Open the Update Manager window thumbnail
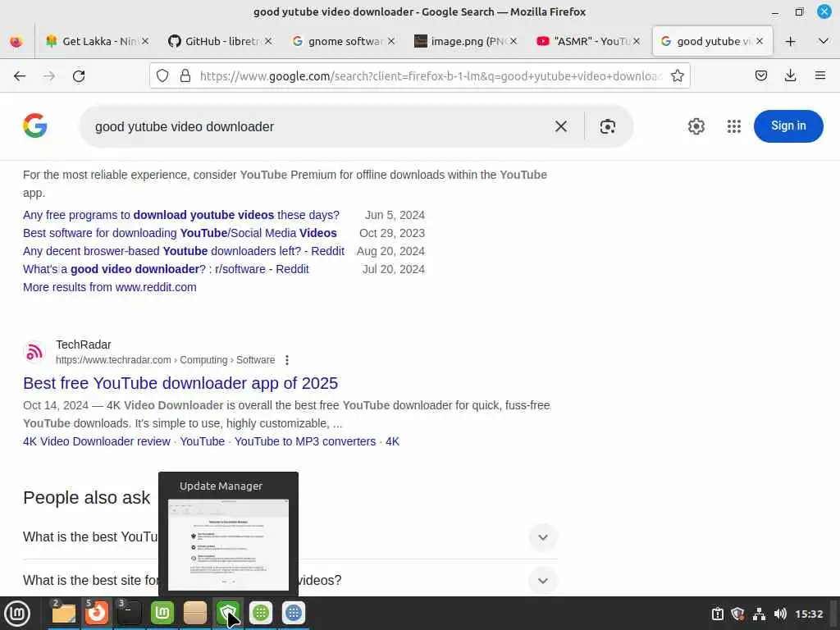 (228, 545)
